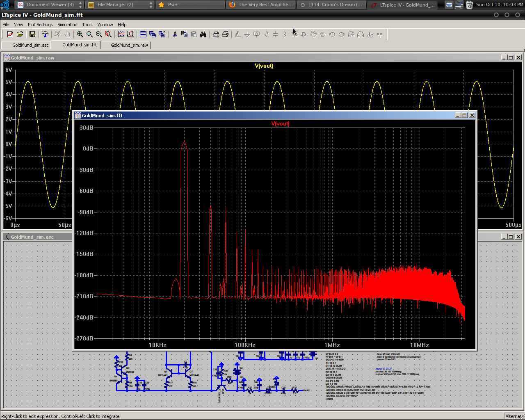Maximize the GoldMund_sim.fft sub-window

click(465, 115)
